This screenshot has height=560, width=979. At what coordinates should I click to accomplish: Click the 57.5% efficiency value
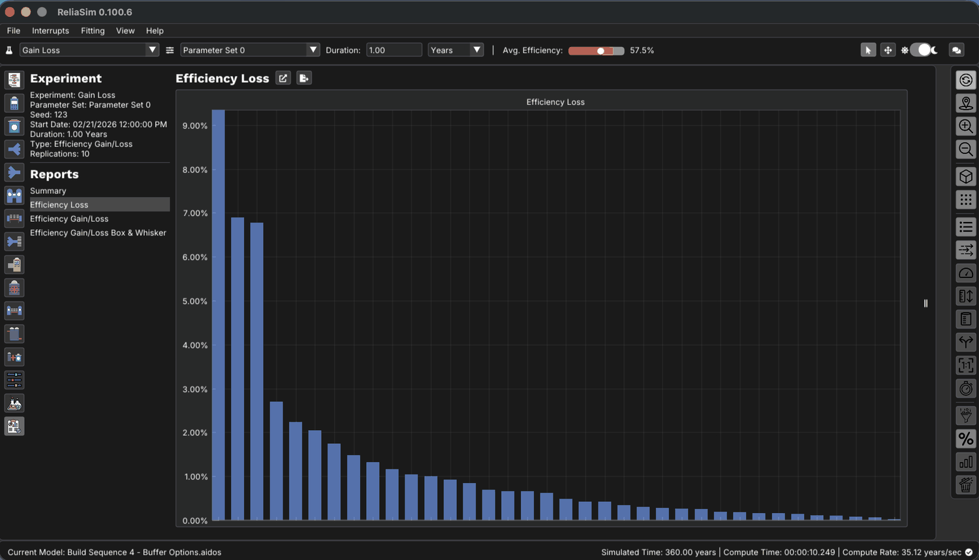642,50
